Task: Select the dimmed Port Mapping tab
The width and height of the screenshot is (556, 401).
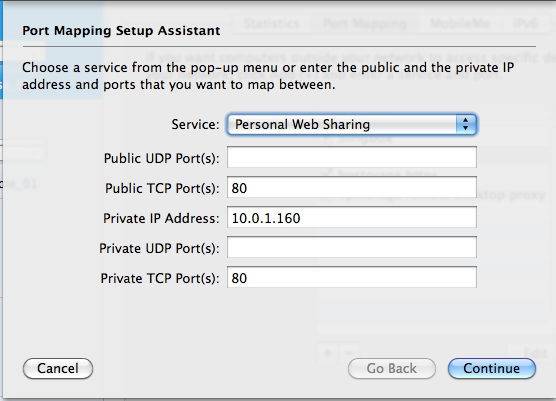Action: click(x=365, y=24)
